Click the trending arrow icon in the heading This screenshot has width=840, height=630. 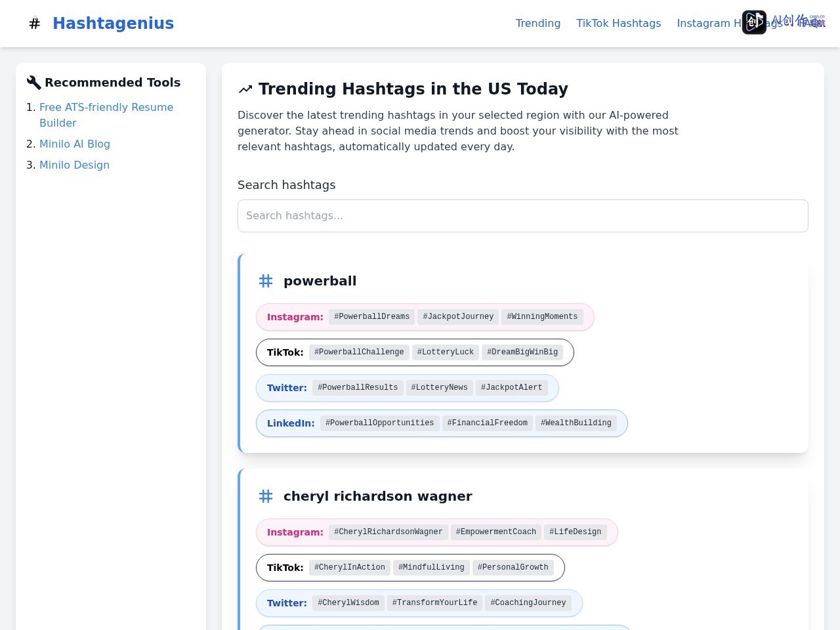click(245, 89)
